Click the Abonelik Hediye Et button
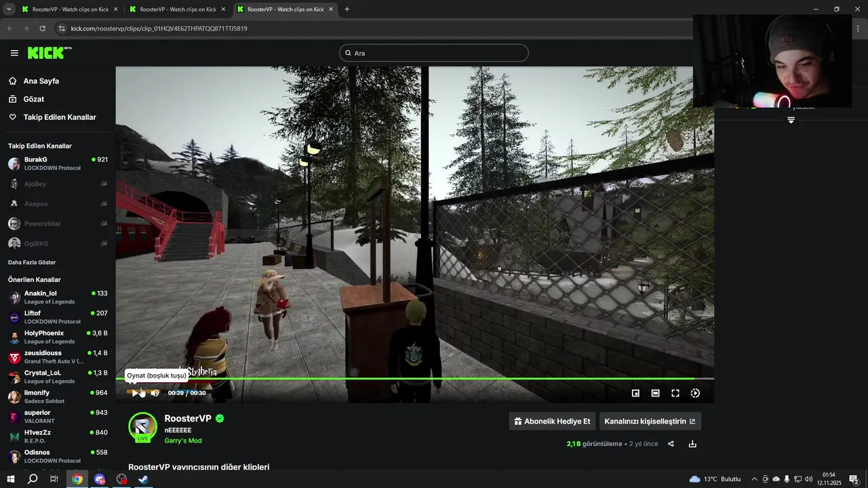The height and width of the screenshot is (488, 868). pyautogui.click(x=552, y=421)
